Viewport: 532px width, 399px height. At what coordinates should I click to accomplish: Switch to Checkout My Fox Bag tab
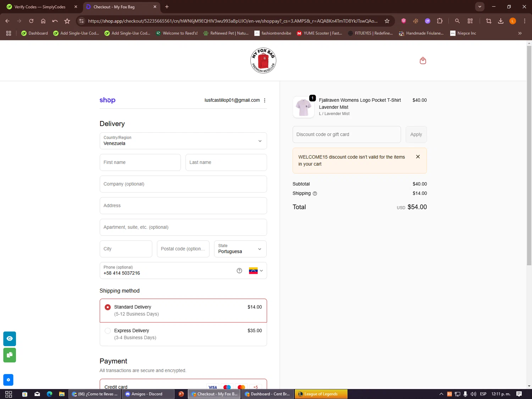pos(121,7)
